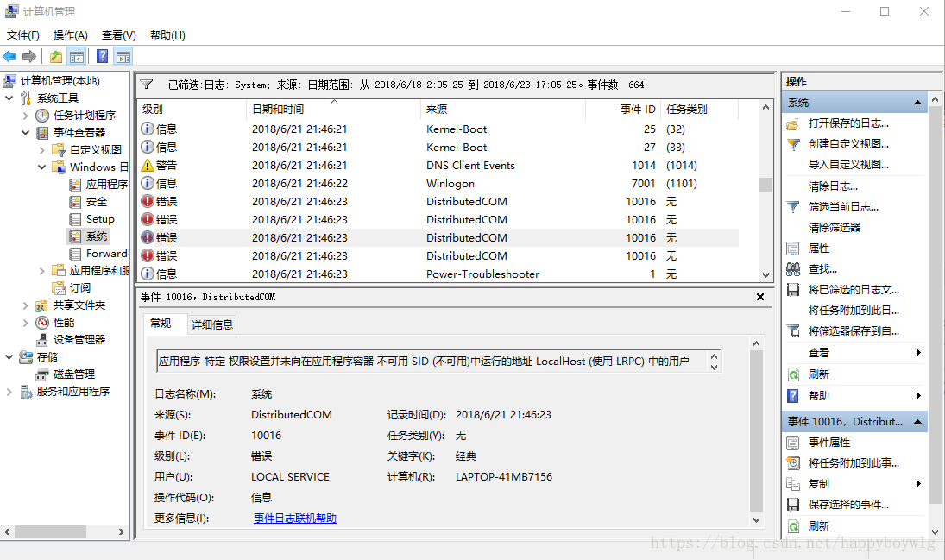Open the 帮助(H) menu
The height and width of the screenshot is (560, 945).
tap(167, 35)
